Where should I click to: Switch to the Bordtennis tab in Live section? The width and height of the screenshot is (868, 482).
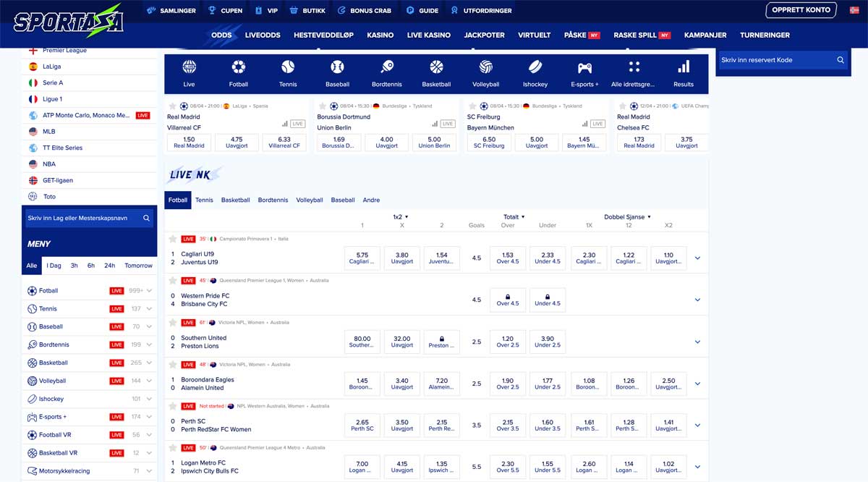[x=273, y=200]
